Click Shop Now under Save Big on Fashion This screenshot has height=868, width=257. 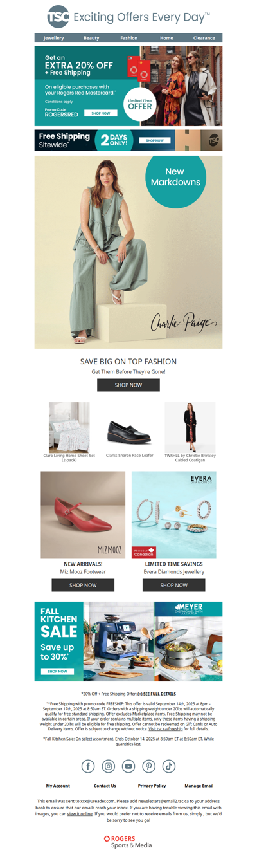point(128,385)
